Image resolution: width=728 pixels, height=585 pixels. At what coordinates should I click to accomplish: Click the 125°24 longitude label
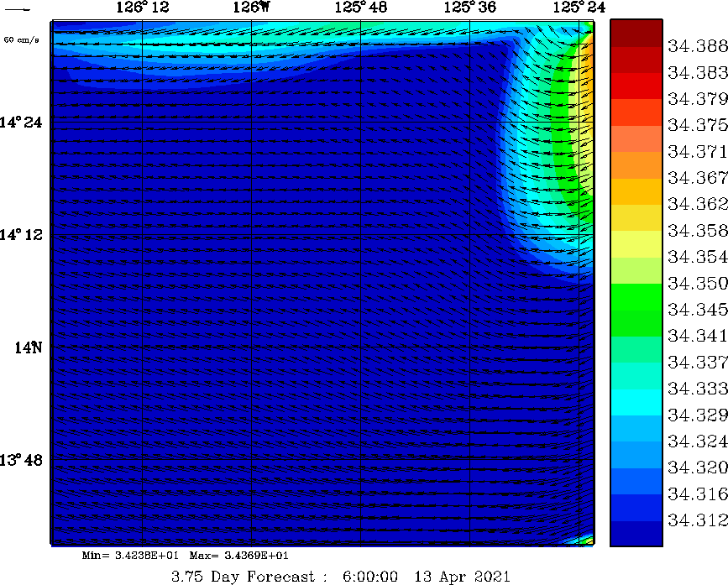(579, 7)
